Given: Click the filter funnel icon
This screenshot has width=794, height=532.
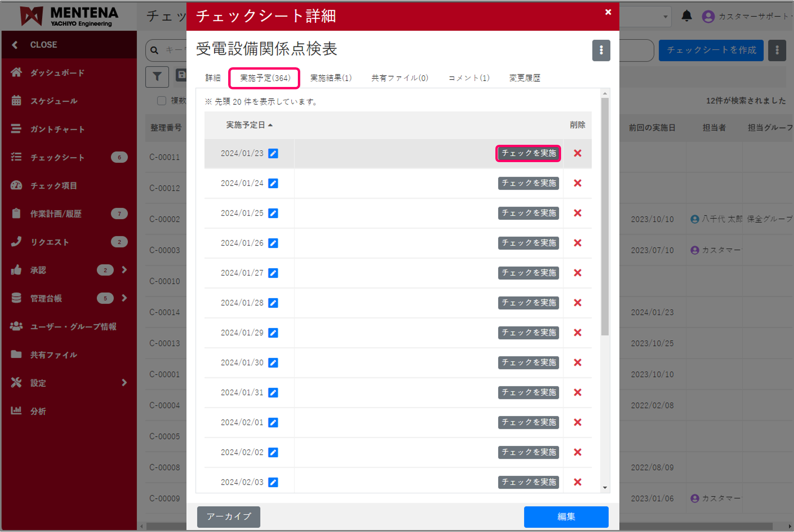Looking at the screenshot, I should 157,76.
